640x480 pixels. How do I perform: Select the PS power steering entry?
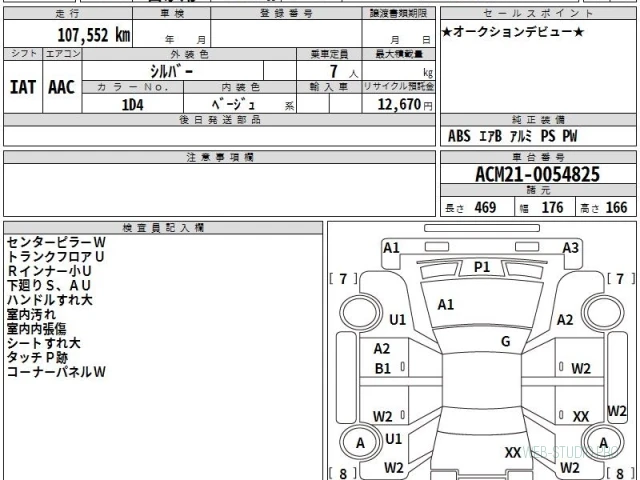coord(548,136)
